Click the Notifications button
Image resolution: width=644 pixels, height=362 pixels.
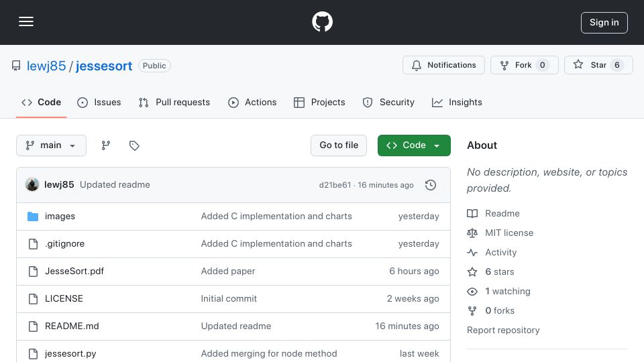443,65
